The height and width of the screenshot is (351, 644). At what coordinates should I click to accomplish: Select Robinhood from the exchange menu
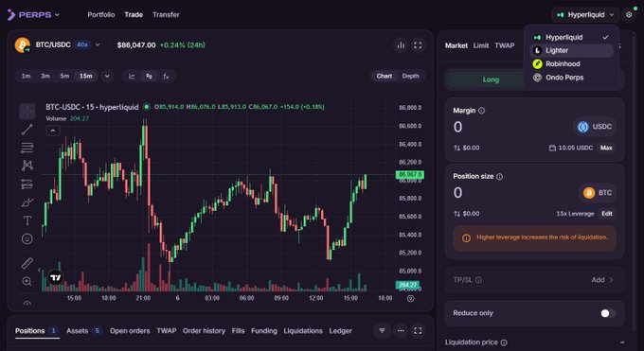pos(572,64)
